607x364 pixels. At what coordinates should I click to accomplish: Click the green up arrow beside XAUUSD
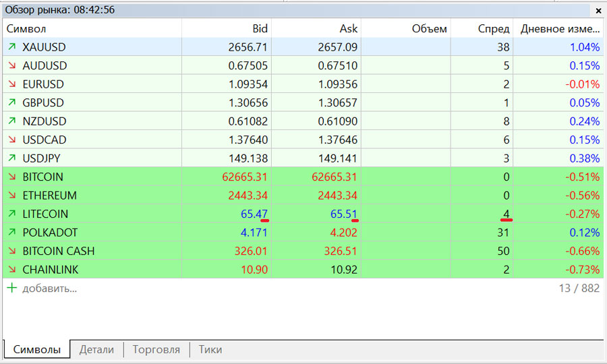point(11,47)
